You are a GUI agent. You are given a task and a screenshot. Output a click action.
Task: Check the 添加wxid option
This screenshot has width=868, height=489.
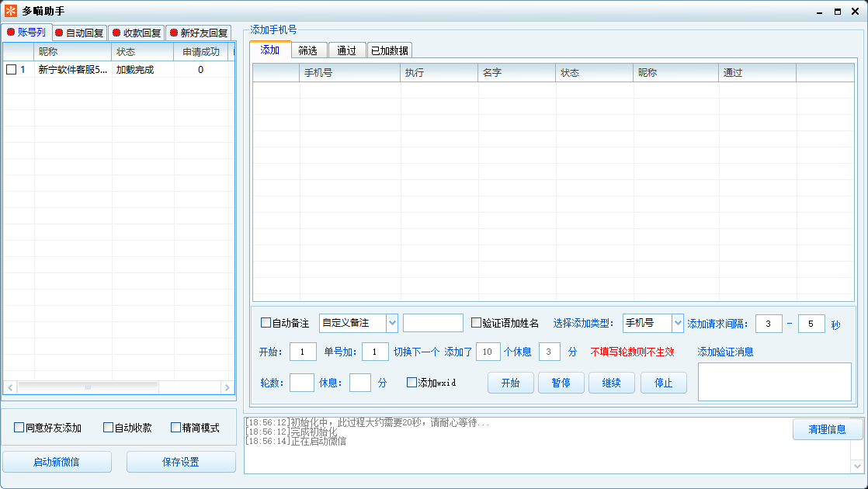click(x=412, y=383)
